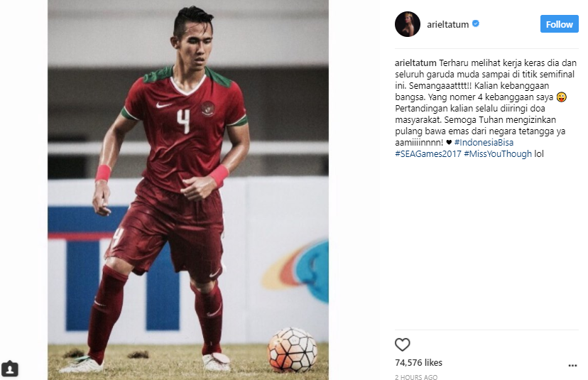Viewport: 588px width, 380px height.
Task: Open the three-dot more options menu
Action: (572, 366)
